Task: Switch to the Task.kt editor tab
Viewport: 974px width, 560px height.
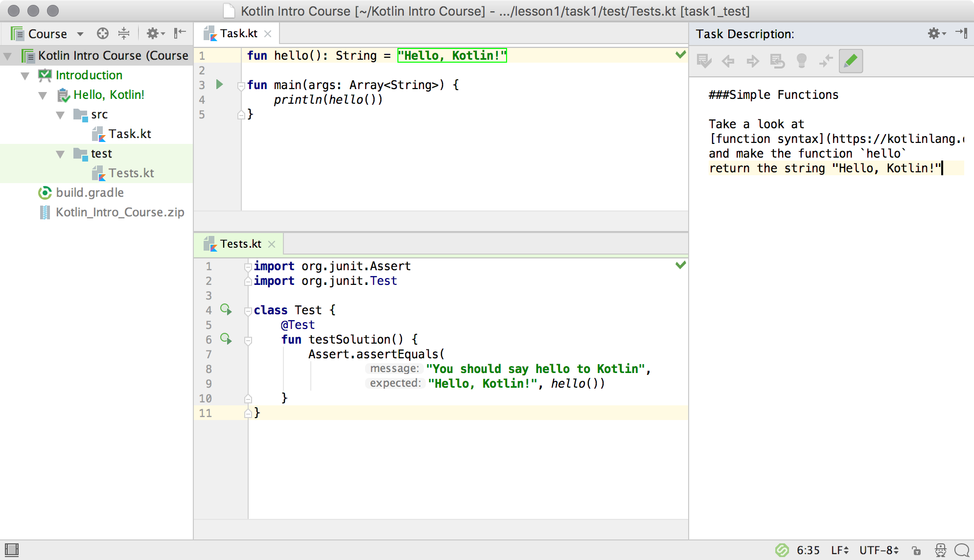Action: click(x=238, y=33)
